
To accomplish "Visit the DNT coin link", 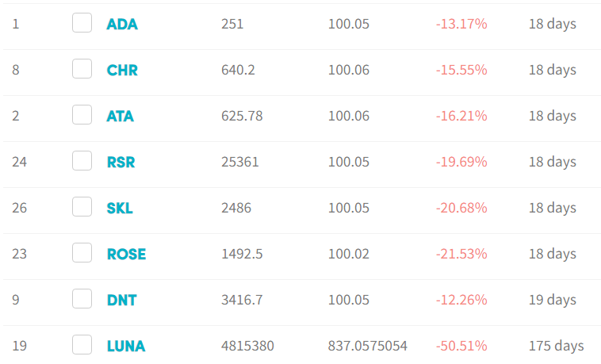I will coord(121,301).
